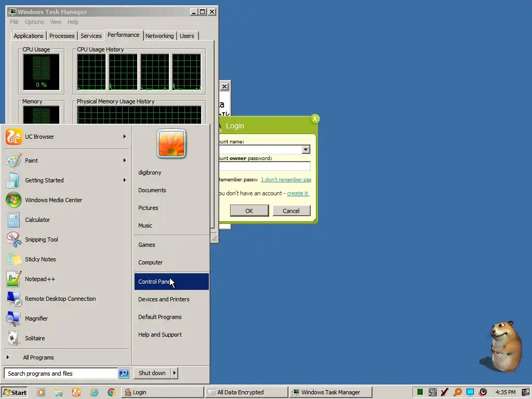Open Internet Explorer from the taskbar
The height and width of the screenshot is (399, 532).
[x=94, y=392]
